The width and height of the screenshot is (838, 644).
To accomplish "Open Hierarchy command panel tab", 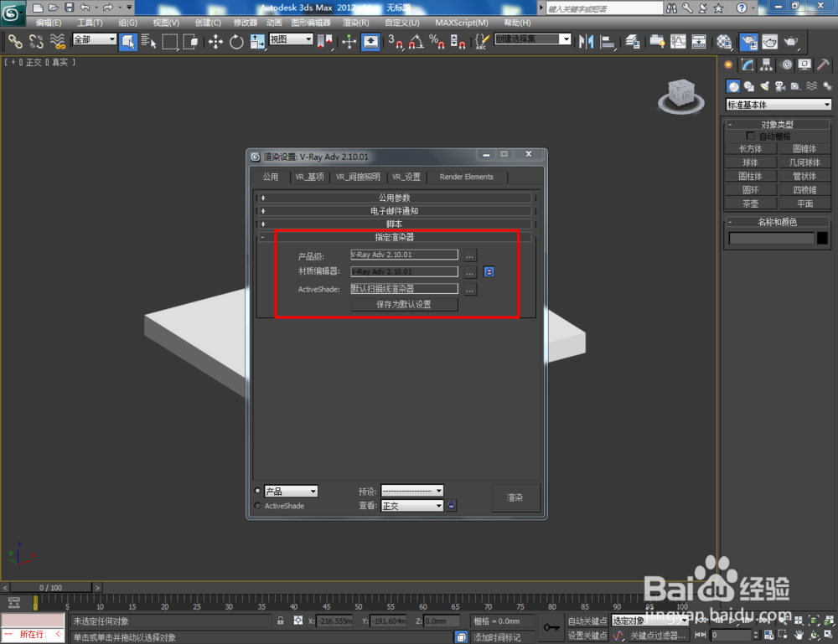I will 767,64.
